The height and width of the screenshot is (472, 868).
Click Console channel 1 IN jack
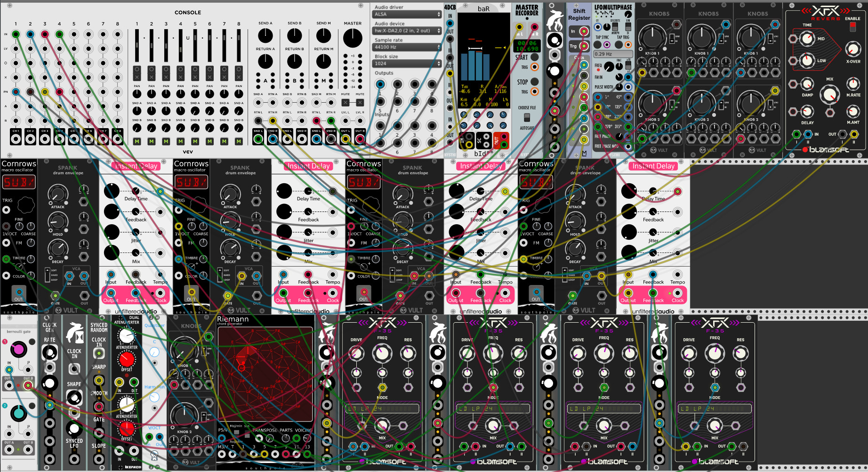point(16,34)
